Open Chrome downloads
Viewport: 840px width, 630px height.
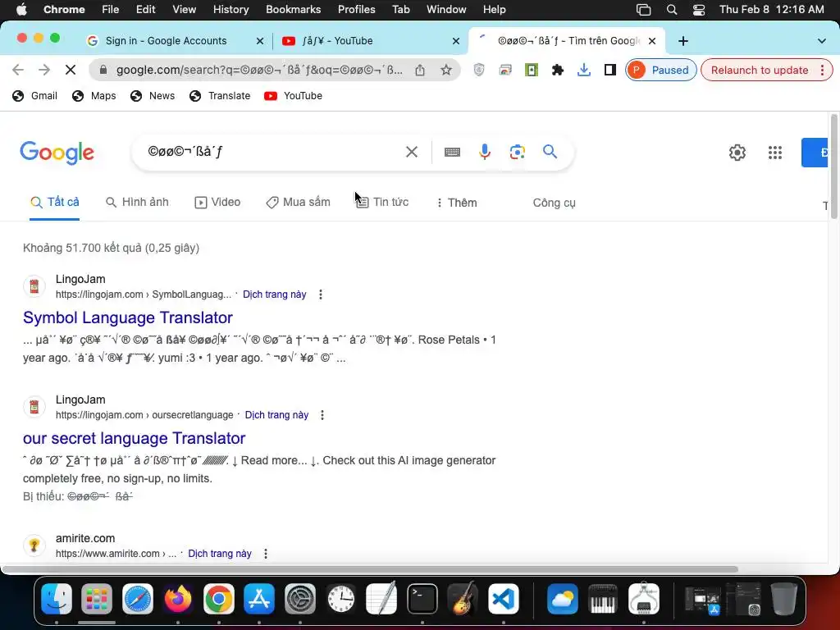[584, 70]
